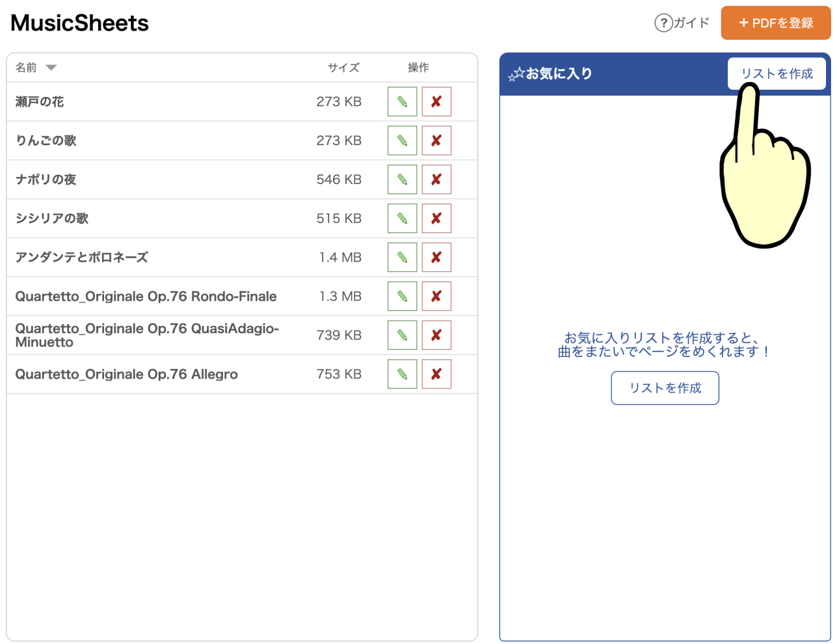Image resolution: width=837 pixels, height=644 pixels.
Task: Edit ナポリの夜 using the pencil icon
Action: pyautogui.click(x=402, y=180)
